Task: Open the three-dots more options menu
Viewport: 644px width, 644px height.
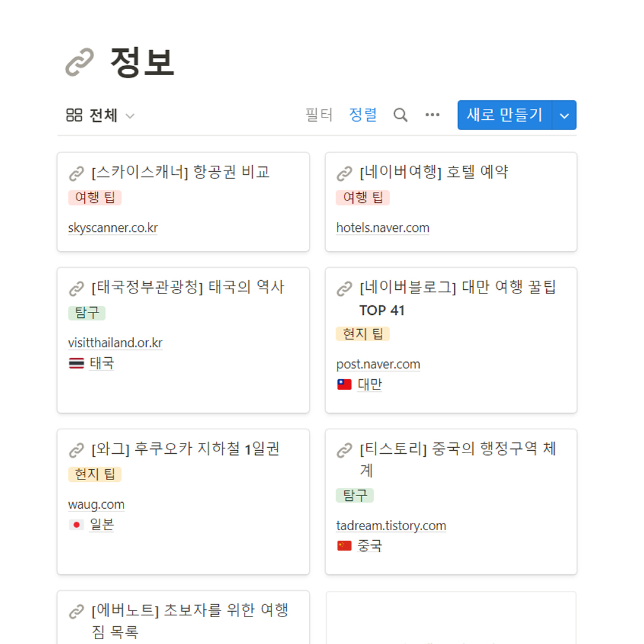Action: pyautogui.click(x=432, y=115)
